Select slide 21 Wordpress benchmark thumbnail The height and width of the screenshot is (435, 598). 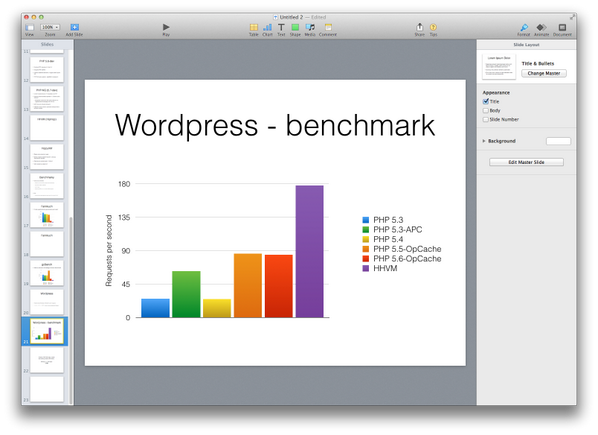click(x=47, y=331)
